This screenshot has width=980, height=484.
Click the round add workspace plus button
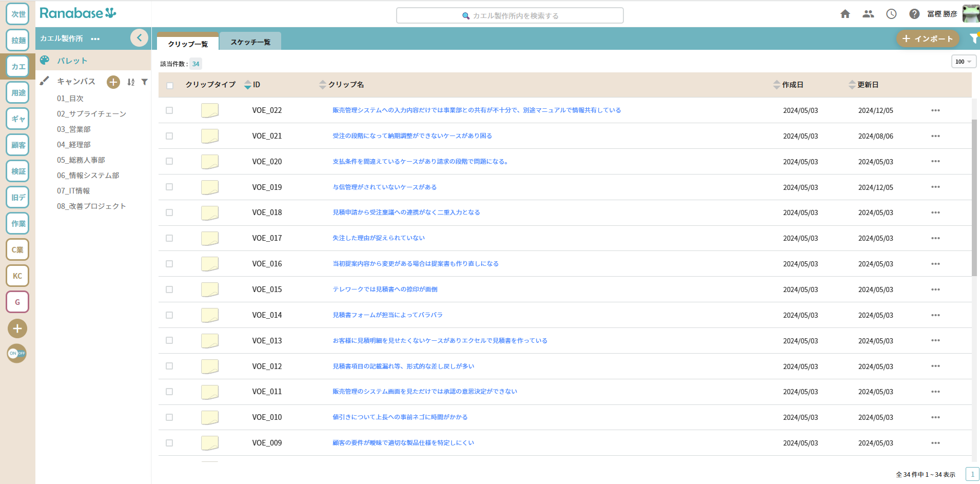pyautogui.click(x=17, y=328)
